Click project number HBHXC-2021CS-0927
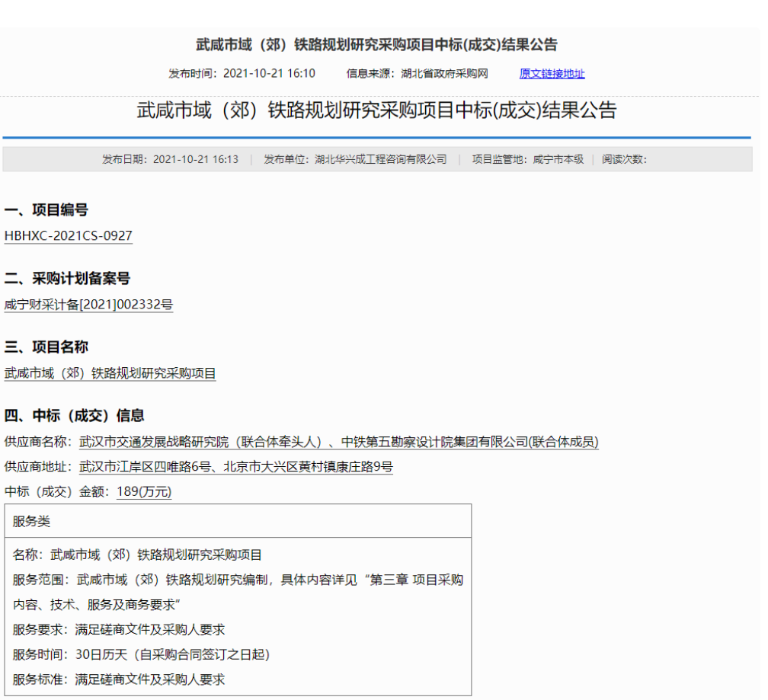The width and height of the screenshot is (768, 700). [68, 235]
